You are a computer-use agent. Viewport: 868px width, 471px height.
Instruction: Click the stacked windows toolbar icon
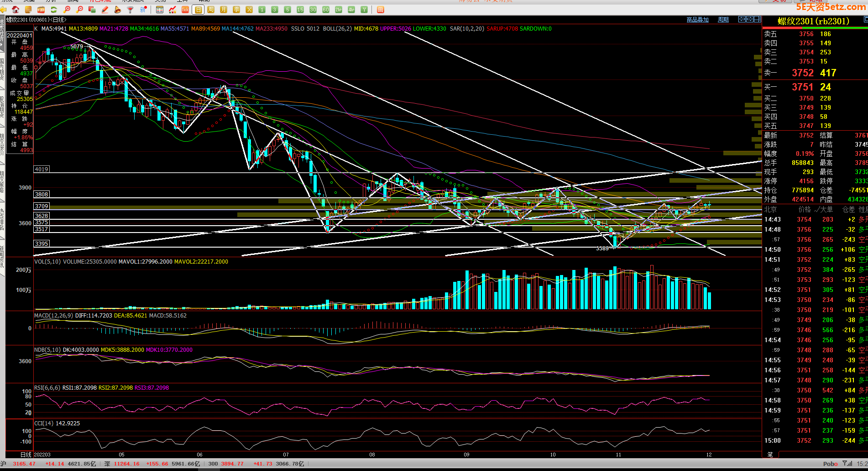[92, 10]
